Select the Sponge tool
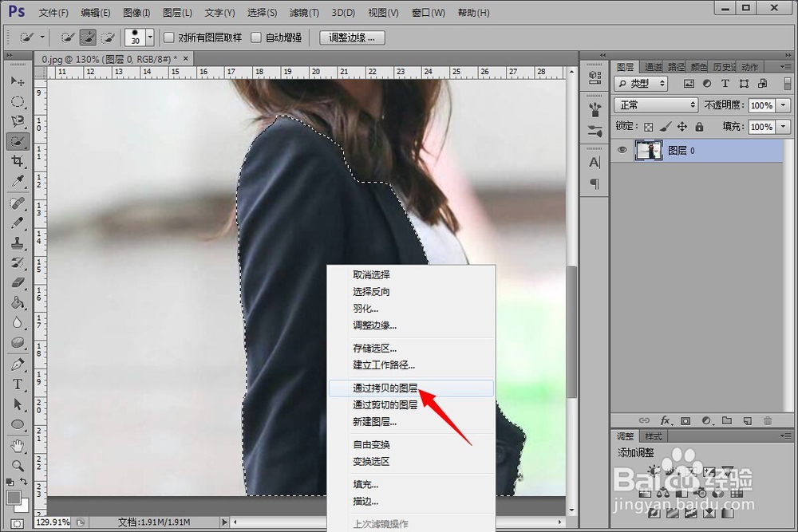The image size is (798, 532). click(18, 343)
